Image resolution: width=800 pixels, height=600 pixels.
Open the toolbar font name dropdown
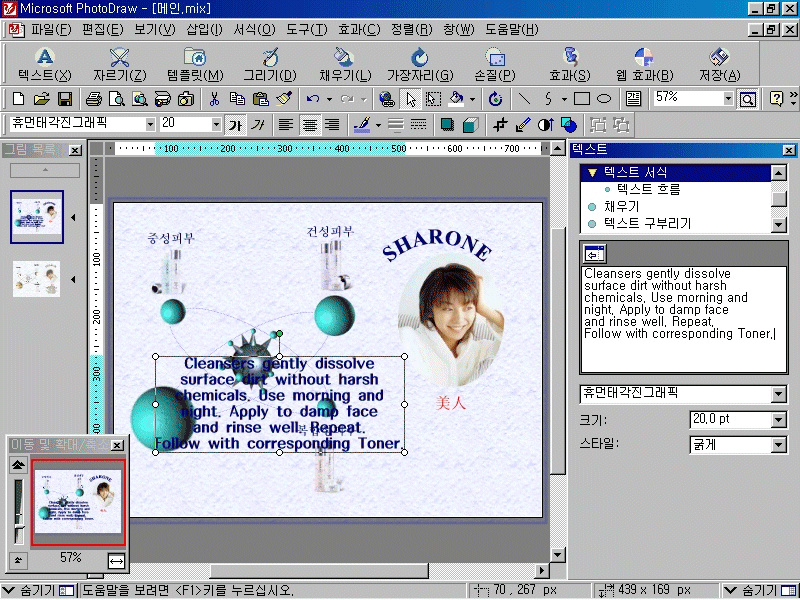[x=150, y=124]
